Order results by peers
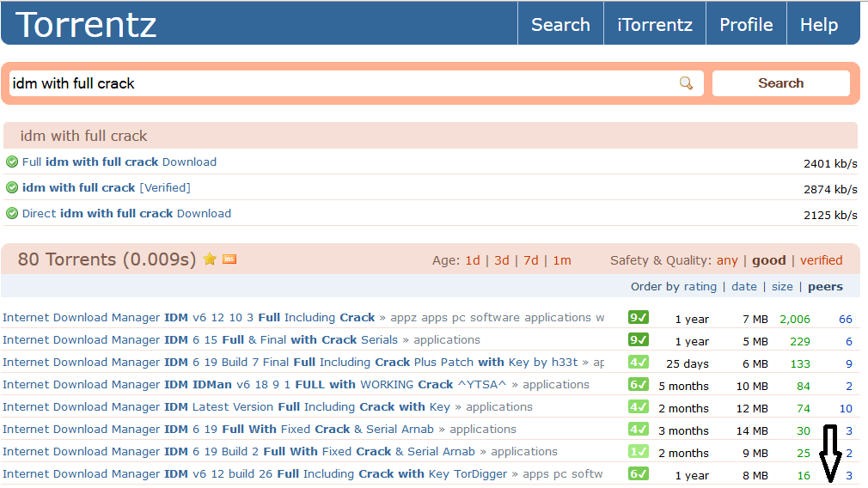Screen dimensions: 868x488 point(825,287)
